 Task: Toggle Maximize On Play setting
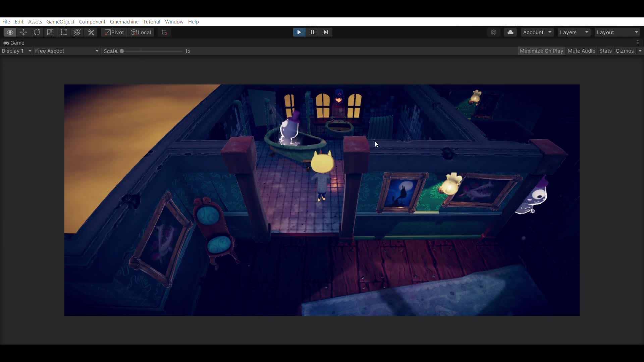(541, 50)
